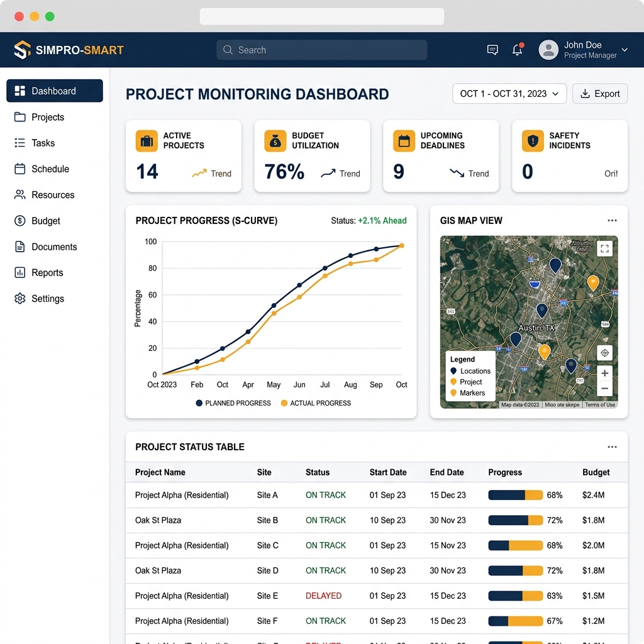Click Locations in the map legend
The height and width of the screenshot is (644, 644).
tap(470, 371)
